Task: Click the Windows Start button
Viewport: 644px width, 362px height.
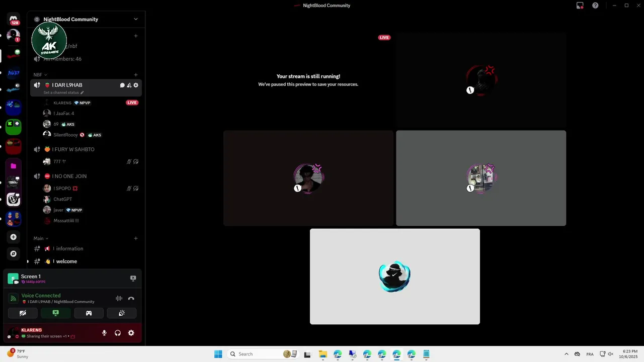Action: (x=218, y=354)
